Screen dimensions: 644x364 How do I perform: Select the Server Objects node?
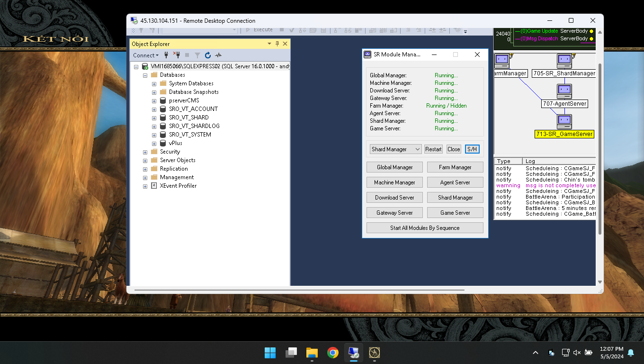click(x=178, y=160)
